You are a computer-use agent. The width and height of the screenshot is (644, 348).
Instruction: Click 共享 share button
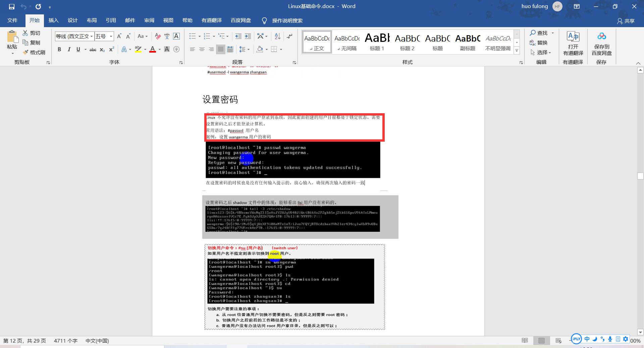[626, 21]
